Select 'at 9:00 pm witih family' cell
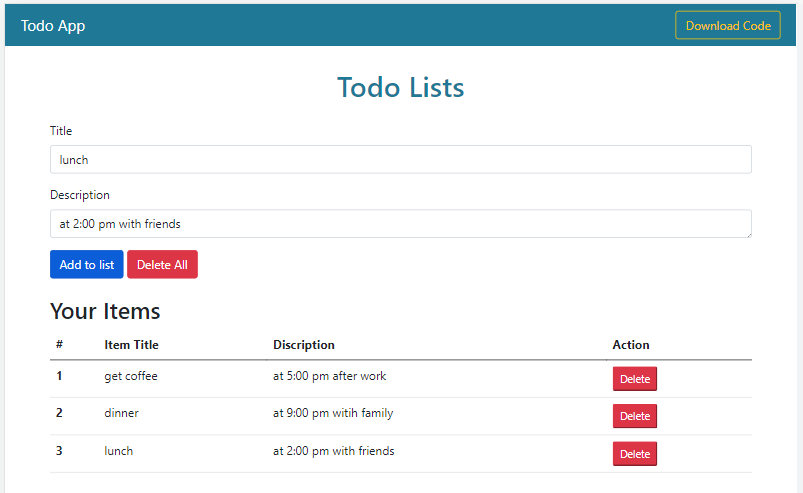This screenshot has height=493, width=803. pyautogui.click(x=333, y=413)
